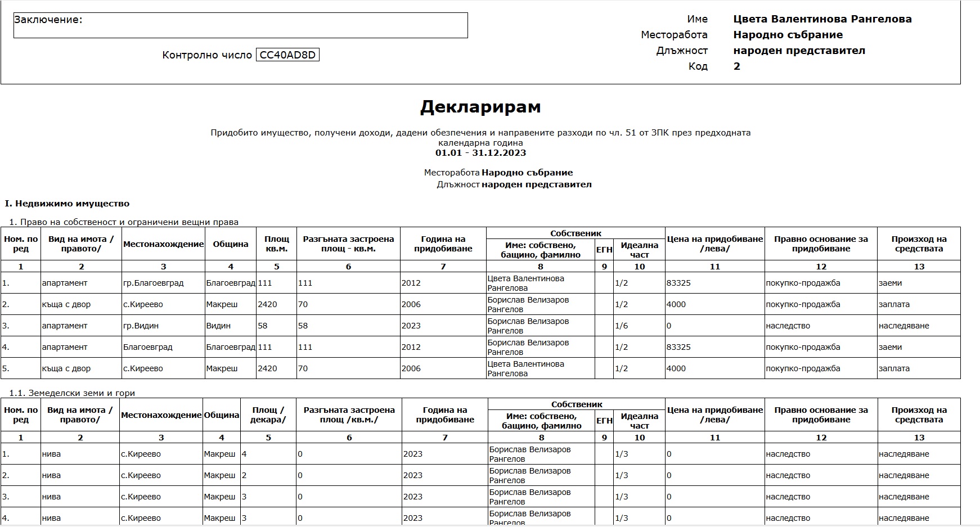Click наследство in the гр.Видин apartment row

788,326
